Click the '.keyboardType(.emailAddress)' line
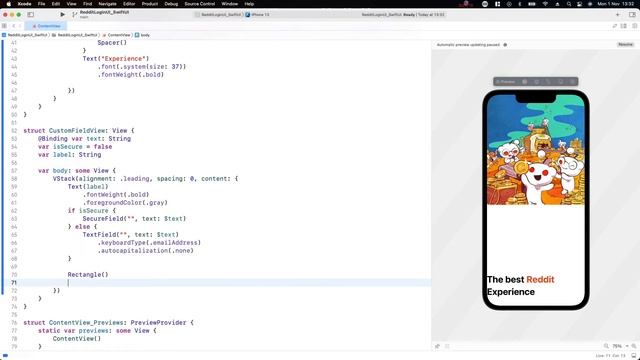The height and width of the screenshot is (360, 640). pyautogui.click(x=149, y=243)
